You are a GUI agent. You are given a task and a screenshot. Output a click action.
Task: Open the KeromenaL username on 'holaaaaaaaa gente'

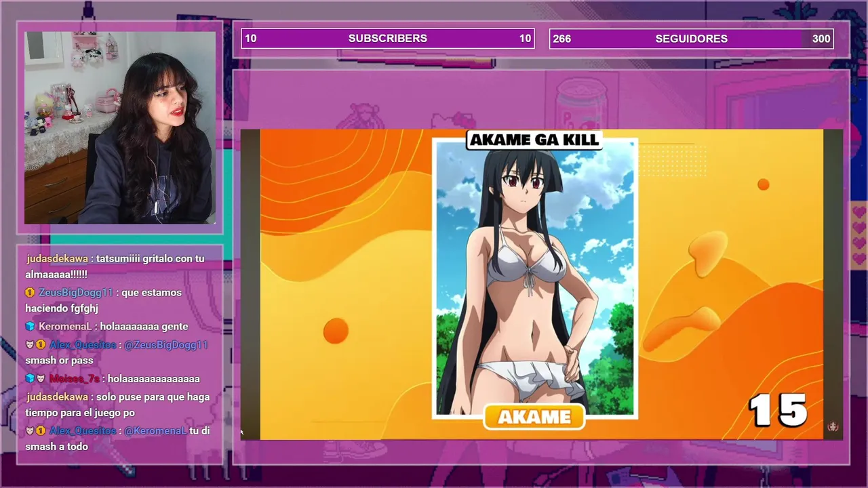pyautogui.click(x=65, y=327)
